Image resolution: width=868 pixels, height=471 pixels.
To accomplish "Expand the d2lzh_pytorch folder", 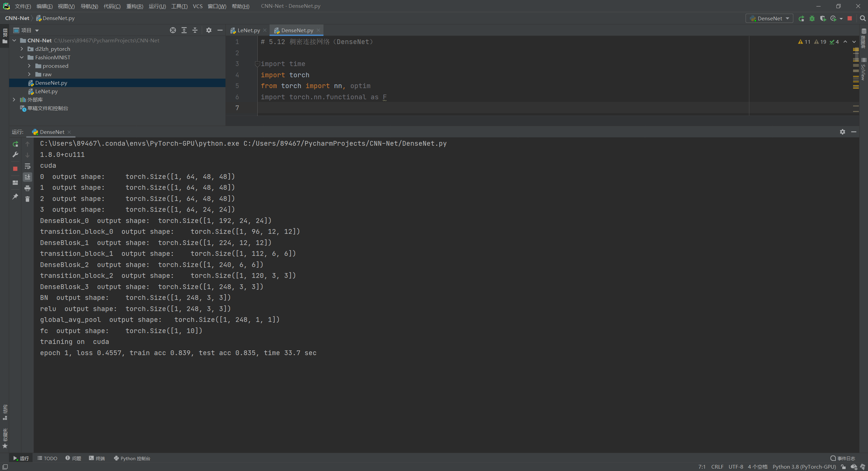I will click(22, 49).
